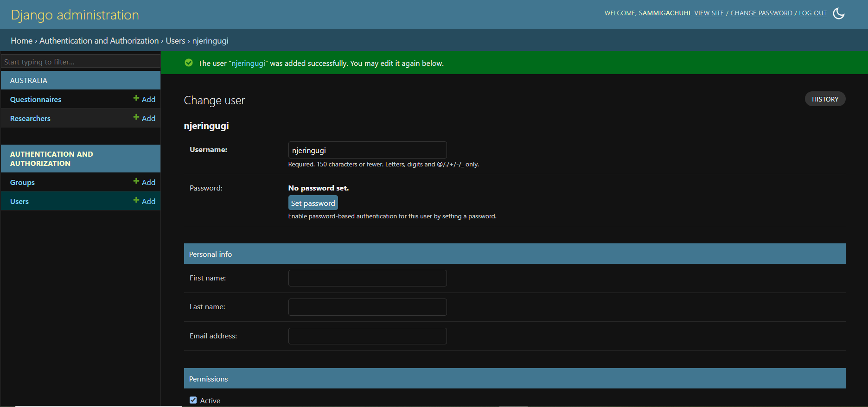This screenshot has width=868, height=407.
Task: Click the Username label
Action: click(x=208, y=149)
